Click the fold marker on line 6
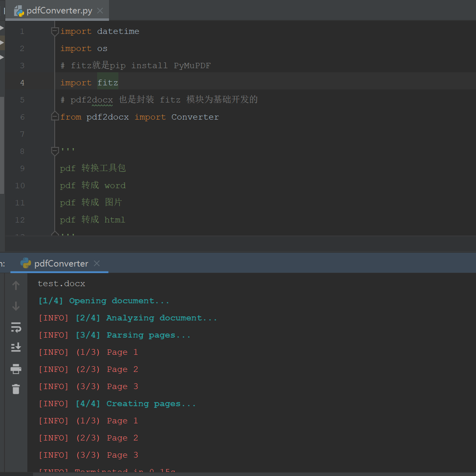Viewport: 476px width, 476px height. coord(55,117)
